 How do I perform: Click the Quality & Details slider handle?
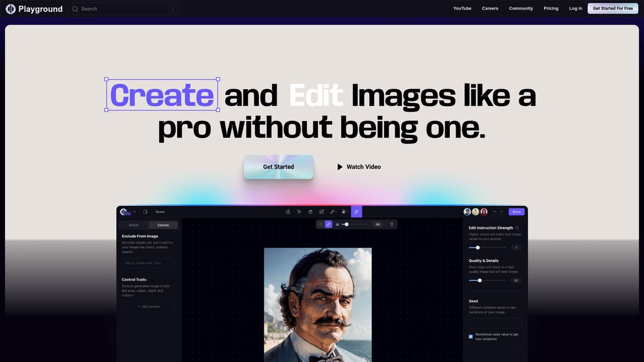click(x=480, y=280)
